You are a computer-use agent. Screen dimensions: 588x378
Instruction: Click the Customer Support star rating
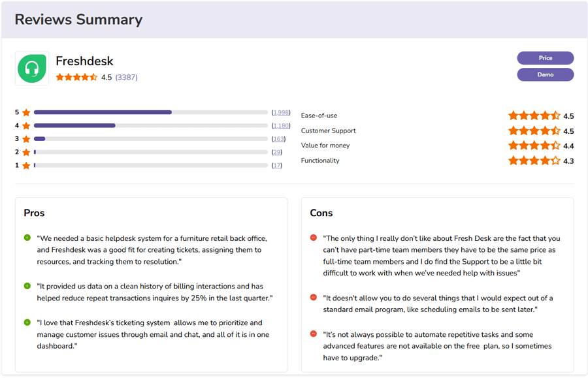coord(534,131)
